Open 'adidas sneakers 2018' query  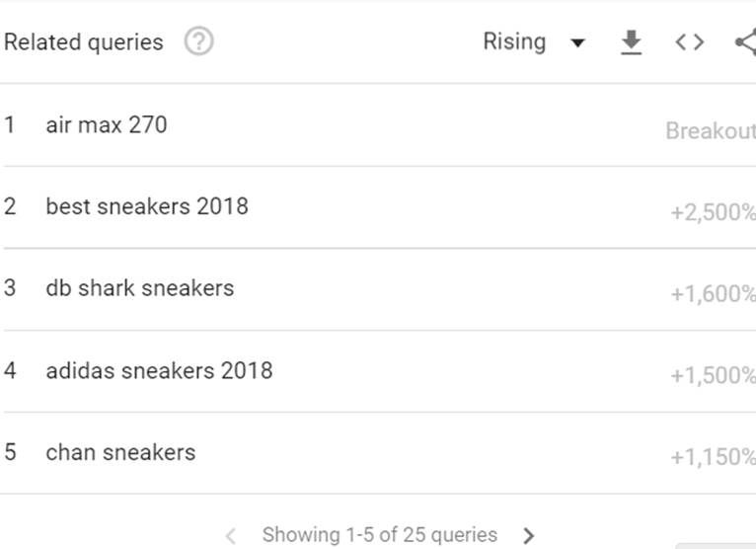pyautogui.click(x=159, y=371)
